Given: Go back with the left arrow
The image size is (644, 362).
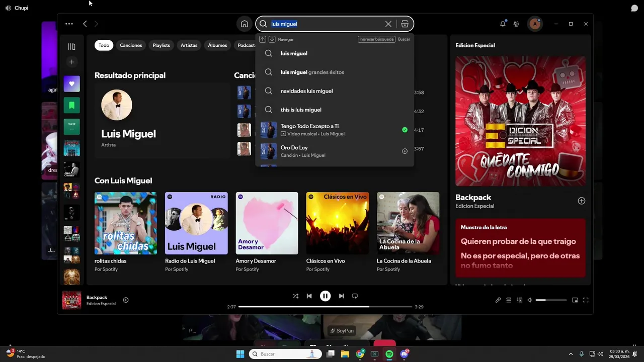Looking at the screenshot, I should point(85,24).
